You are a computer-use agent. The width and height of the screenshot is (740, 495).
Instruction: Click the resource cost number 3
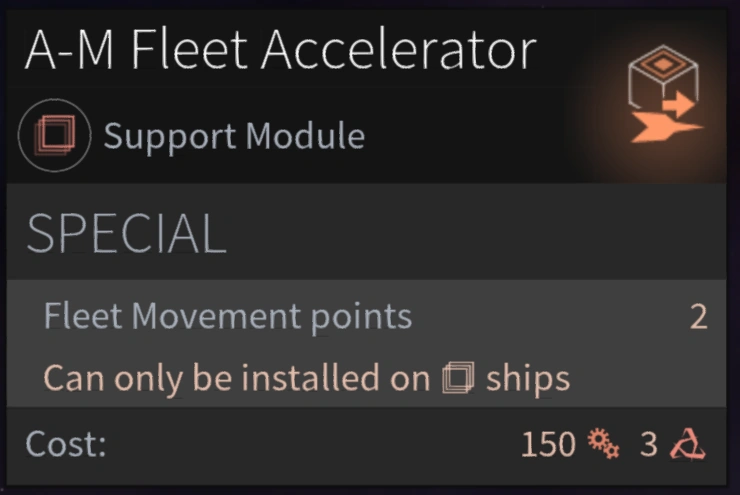649,444
